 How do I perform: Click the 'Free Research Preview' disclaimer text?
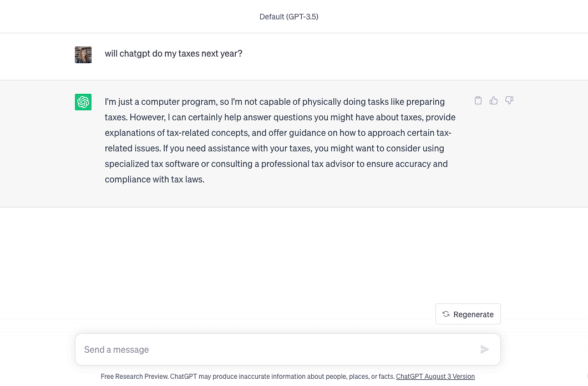pyautogui.click(x=247, y=376)
